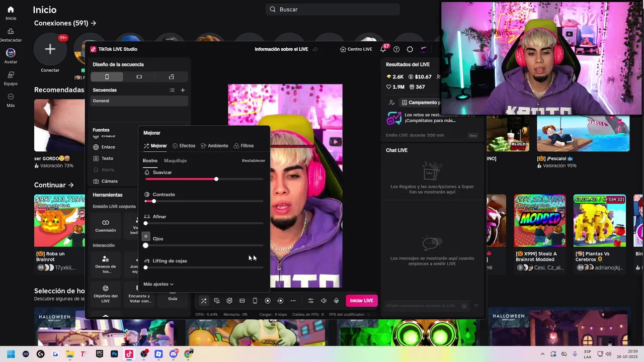Open the three-dot more options in bottom toolbar
The image size is (644, 362).
(x=293, y=301)
